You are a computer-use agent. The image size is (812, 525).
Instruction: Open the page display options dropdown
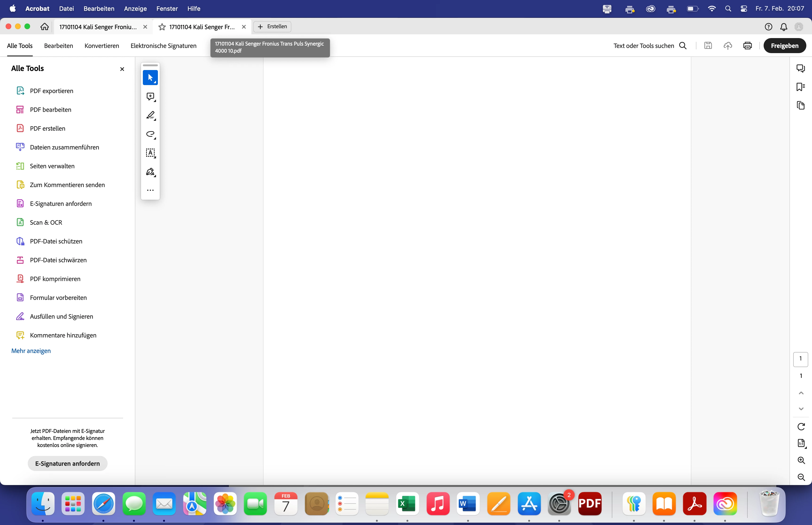click(801, 443)
